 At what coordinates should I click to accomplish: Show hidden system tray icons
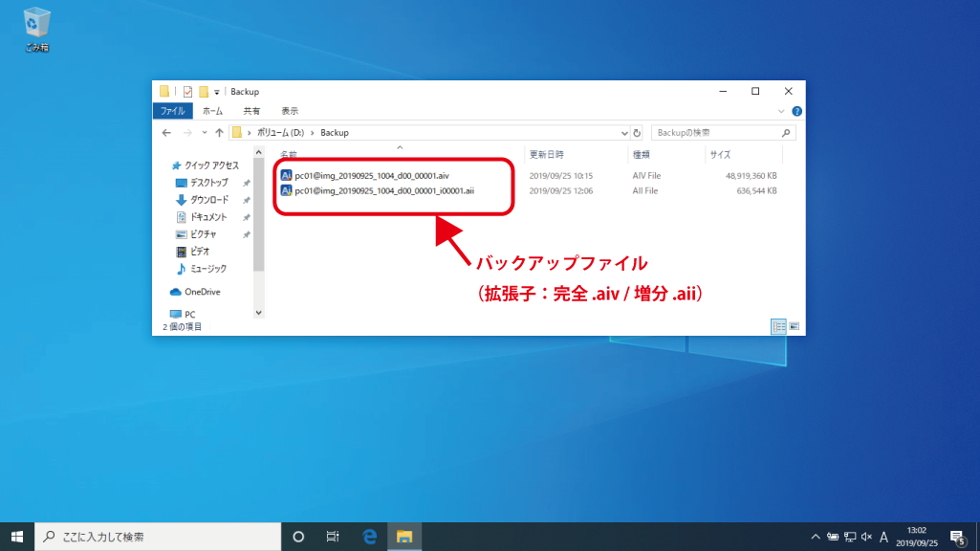[815, 537]
